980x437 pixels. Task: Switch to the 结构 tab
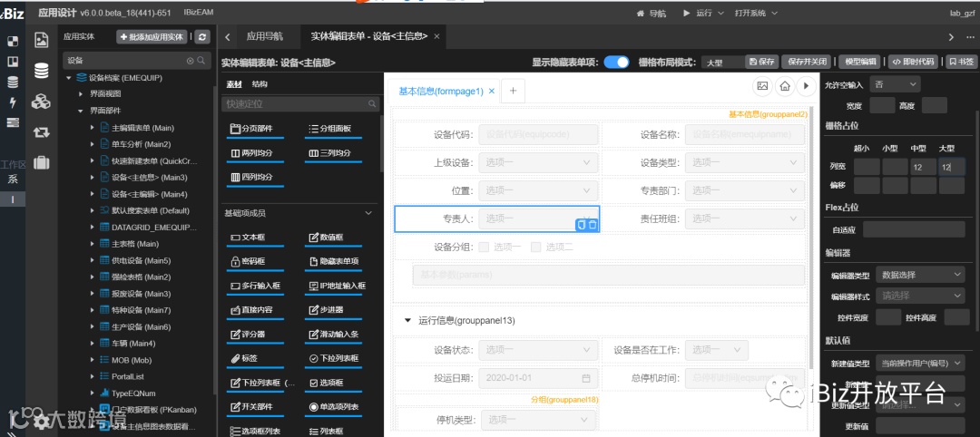[260, 84]
